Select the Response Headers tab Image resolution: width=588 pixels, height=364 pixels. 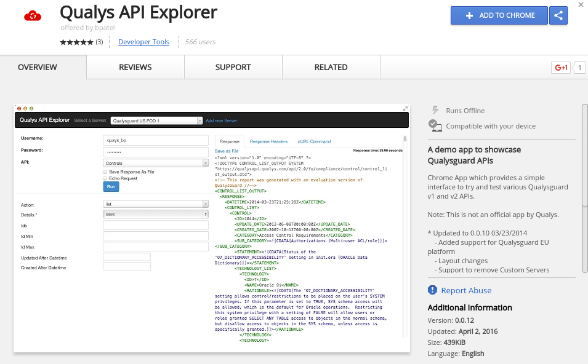coord(268,141)
